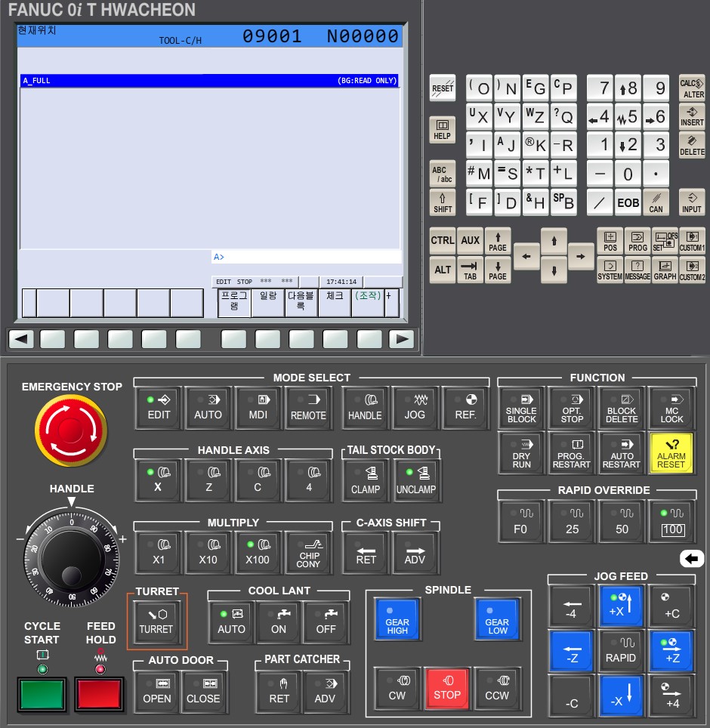
Task: Click the CUSTOM1 key
Action: [x=692, y=241]
